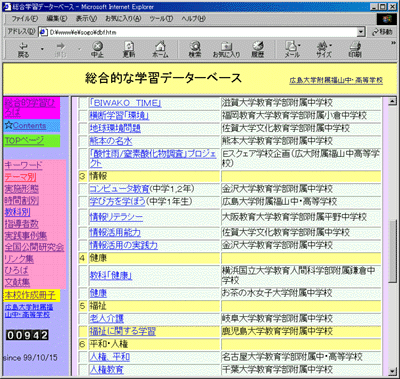400x379 pixels.
Task: Open the 総合的学習ひろば sidebar link
Action: coord(30,108)
